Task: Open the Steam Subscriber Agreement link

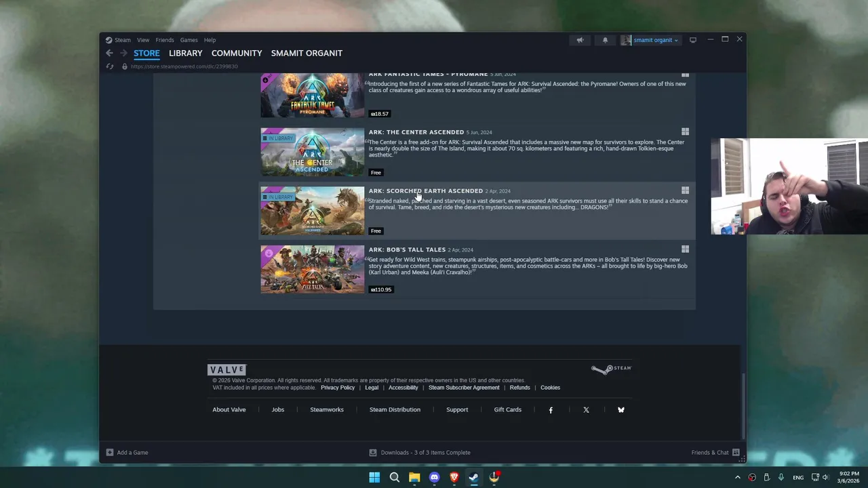Action: click(x=464, y=388)
